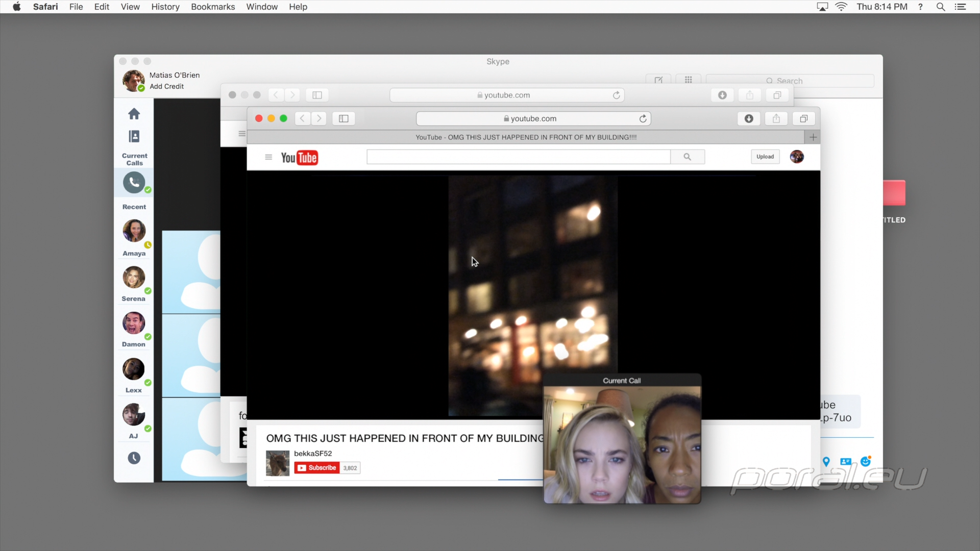Click YouTube search magnifier button

tap(688, 157)
